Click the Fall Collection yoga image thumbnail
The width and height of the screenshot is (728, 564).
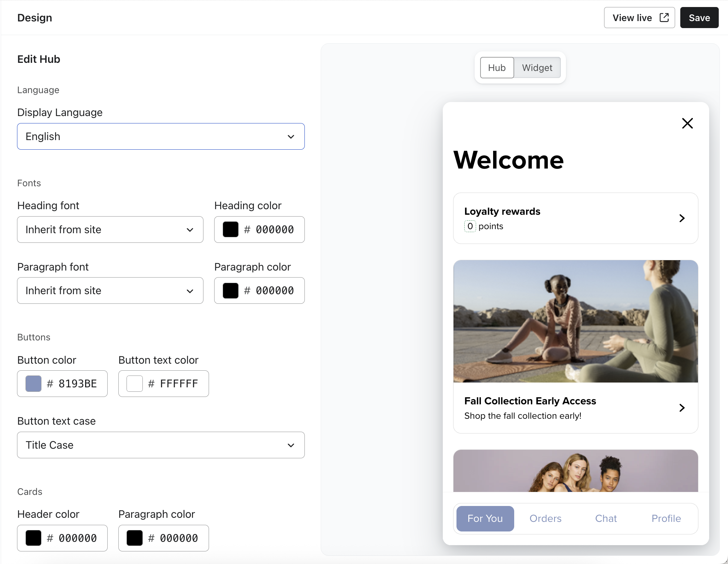coord(575,321)
